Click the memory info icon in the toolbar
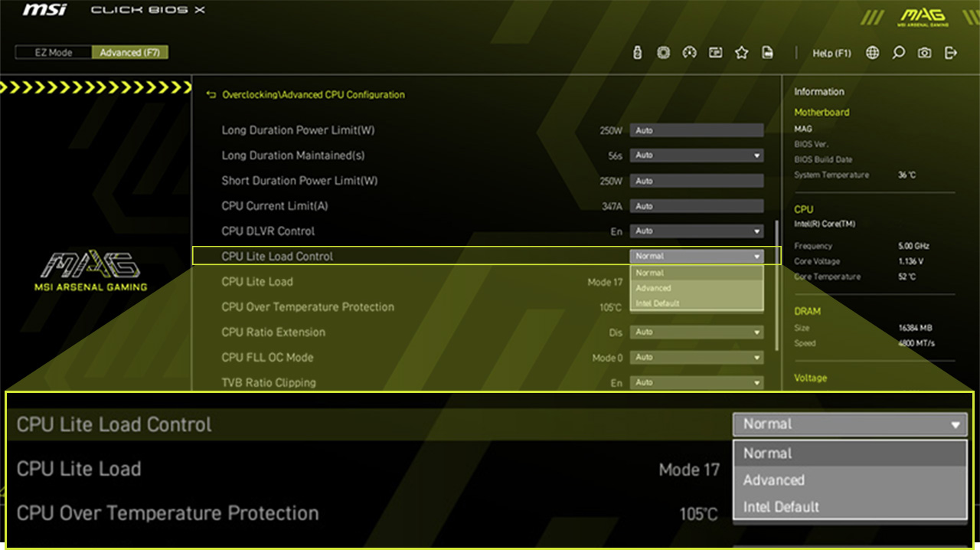The image size is (980, 550). [x=715, y=52]
